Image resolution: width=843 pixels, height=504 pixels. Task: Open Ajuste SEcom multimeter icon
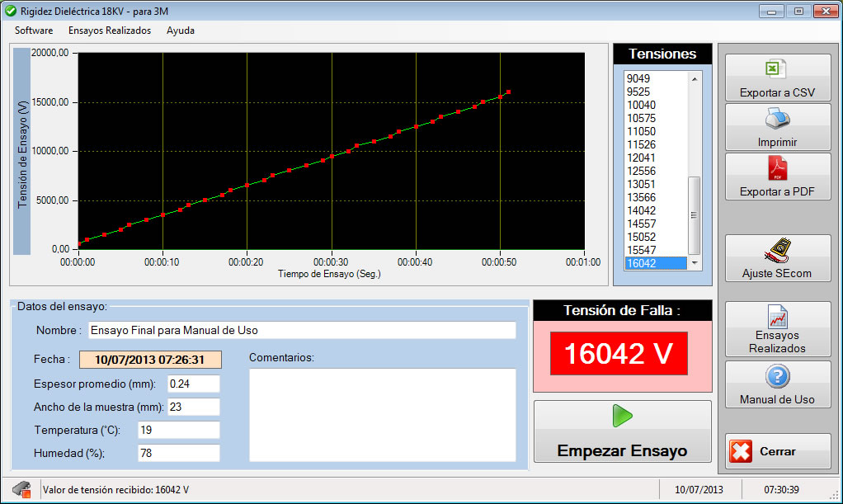[777, 250]
